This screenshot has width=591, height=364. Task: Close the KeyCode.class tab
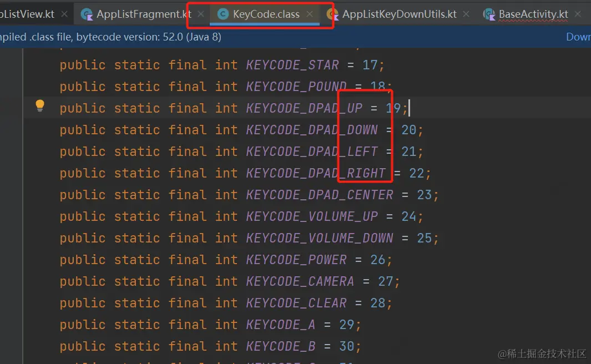[x=310, y=14]
